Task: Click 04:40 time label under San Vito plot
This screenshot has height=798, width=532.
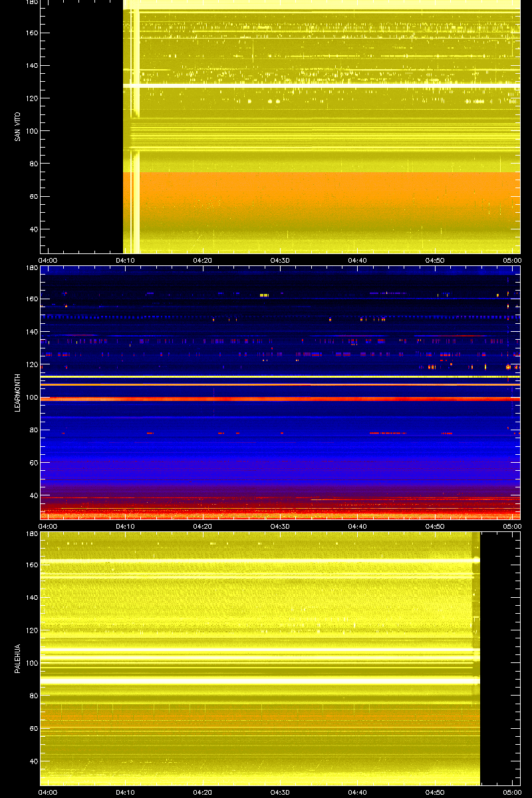Action: point(358,260)
